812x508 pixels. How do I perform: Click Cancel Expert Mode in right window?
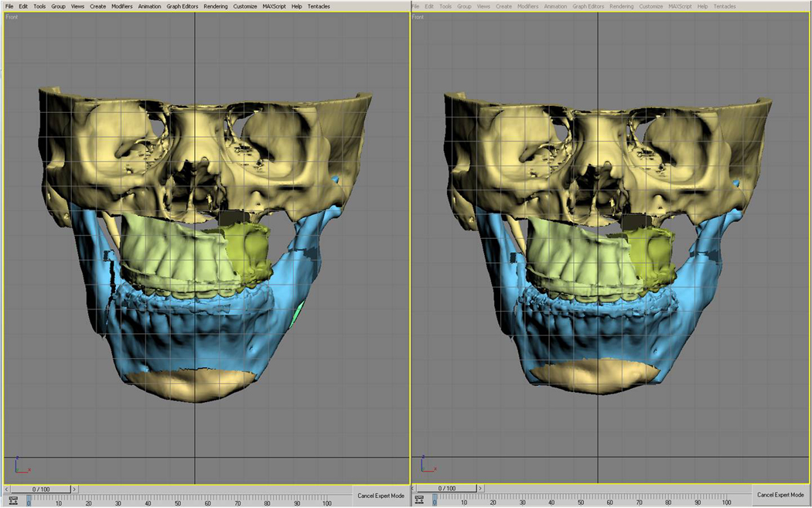pyautogui.click(x=783, y=496)
